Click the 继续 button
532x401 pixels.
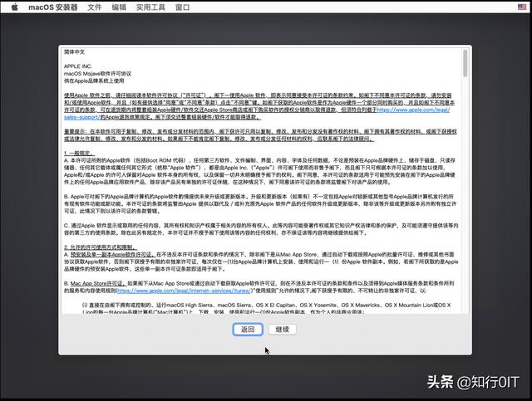click(283, 329)
